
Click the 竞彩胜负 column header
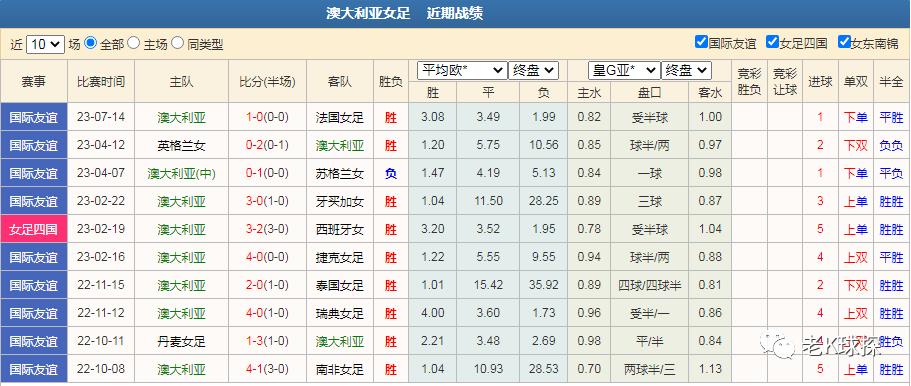tap(749, 81)
